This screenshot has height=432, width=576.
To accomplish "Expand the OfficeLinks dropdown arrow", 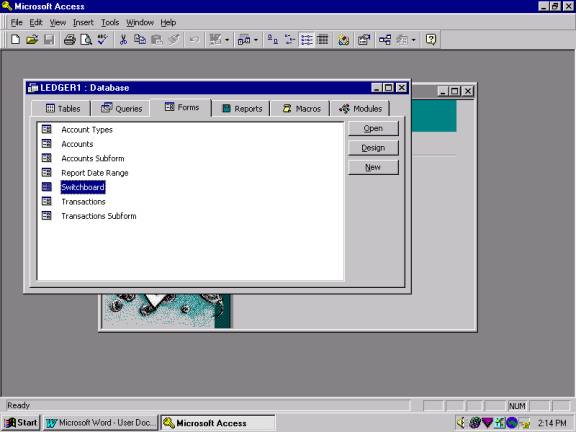I will (x=227, y=40).
